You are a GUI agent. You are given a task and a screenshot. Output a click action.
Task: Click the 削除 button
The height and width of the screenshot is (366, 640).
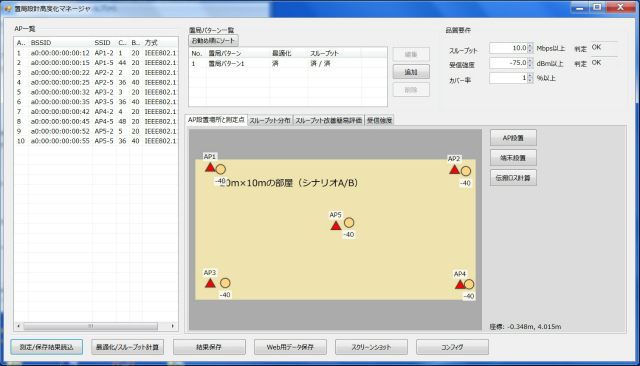point(411,90)
